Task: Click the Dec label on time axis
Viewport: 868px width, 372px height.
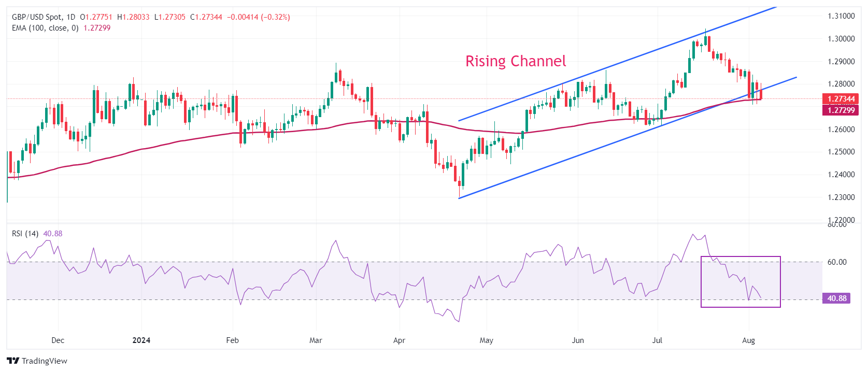Action: pos(58,340)
